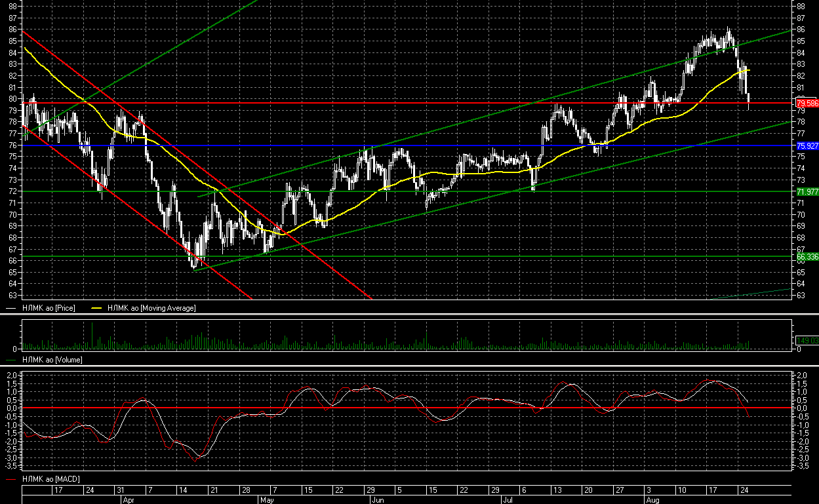
Task: Click the red 79.586 price level label
Action: pyautogui.click(x=807, y=103)
